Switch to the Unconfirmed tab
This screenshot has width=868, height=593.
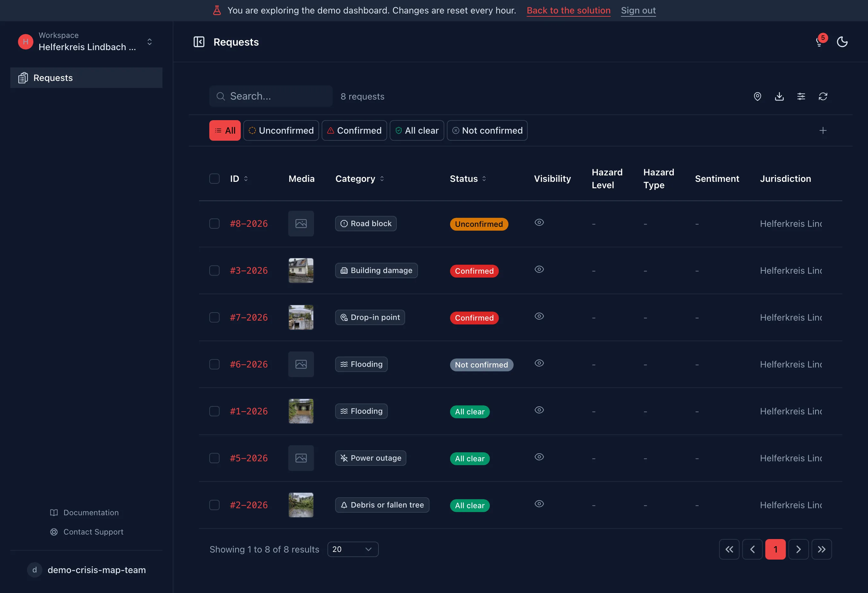[281, 130]
